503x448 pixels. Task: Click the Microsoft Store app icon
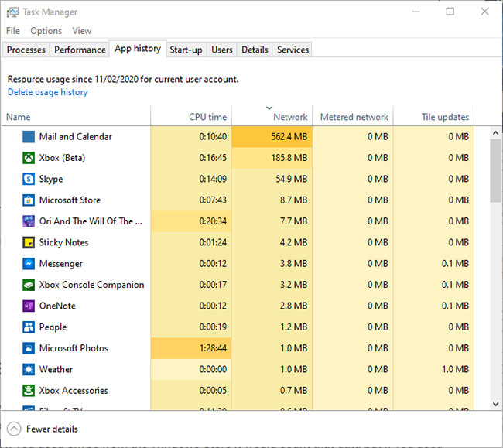pyautogui.click(x=29, y=200)
